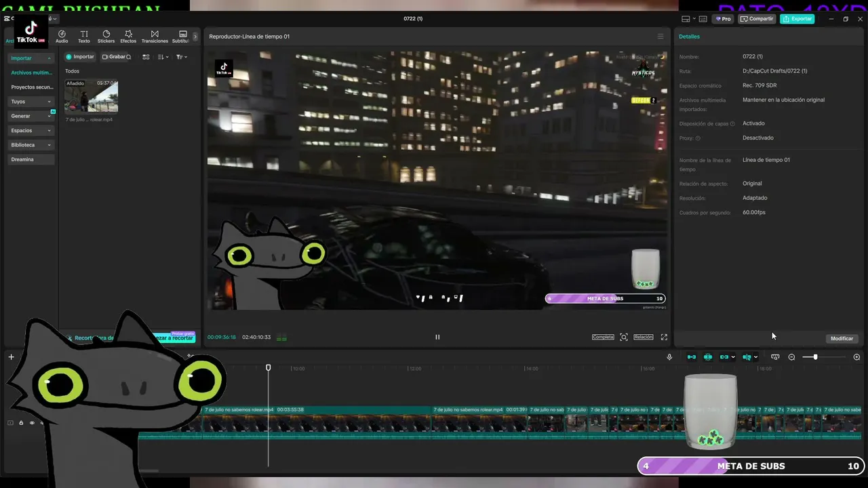Image resolution: width=868 pixels, height=488 pixels.
Task: Open the media filter dropdown
Action: (181, 57)
